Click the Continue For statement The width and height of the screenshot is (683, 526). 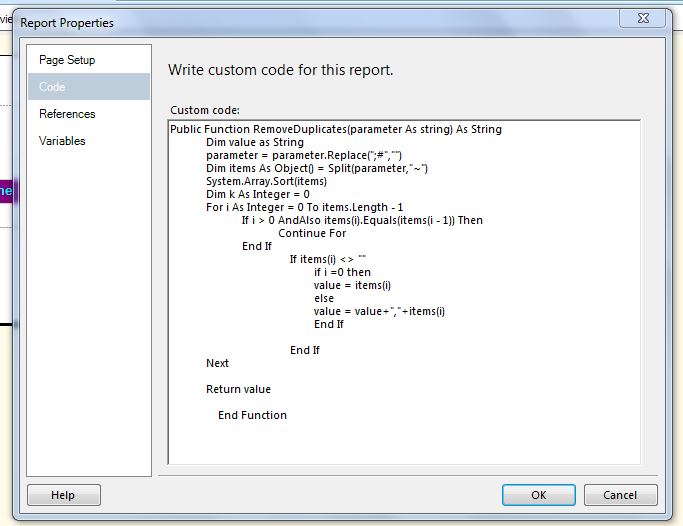pyautogui.click(x=312, y=233)
